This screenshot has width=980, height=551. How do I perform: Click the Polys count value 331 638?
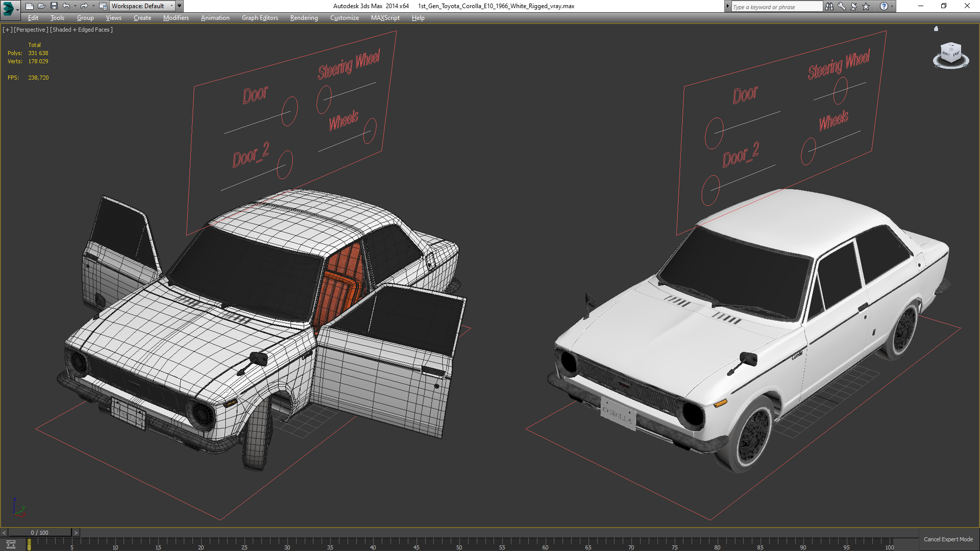tap(38, 53)
